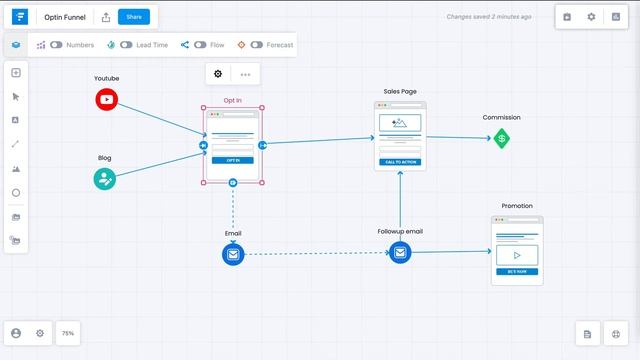Click the help globe icon at bottom right
Screen dimensions: 640x360
coord(616,334)
